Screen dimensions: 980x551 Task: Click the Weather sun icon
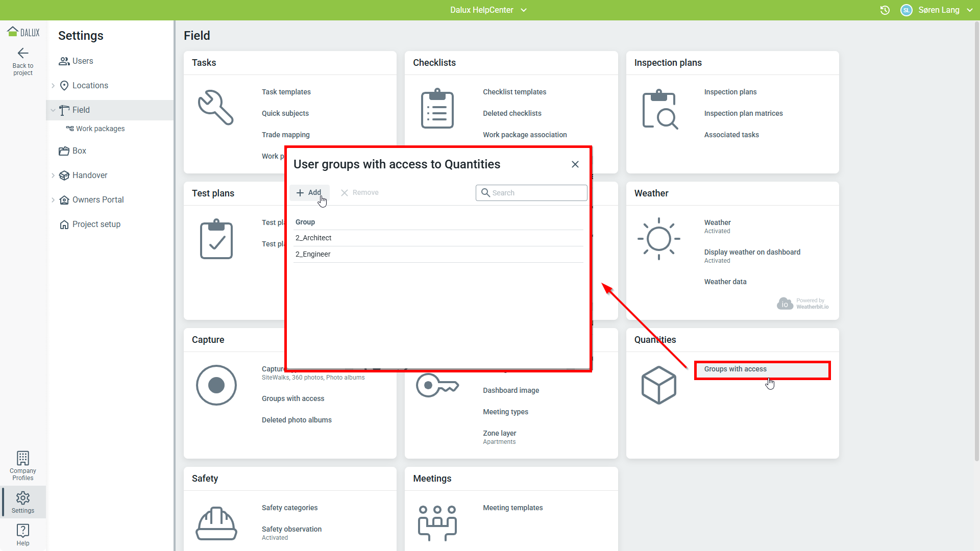[658, 238]
